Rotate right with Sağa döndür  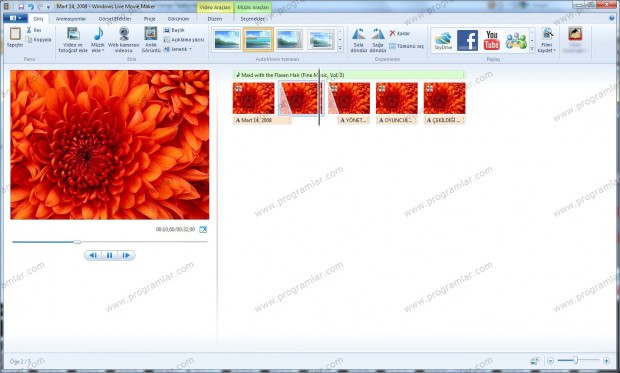(378, 40)
